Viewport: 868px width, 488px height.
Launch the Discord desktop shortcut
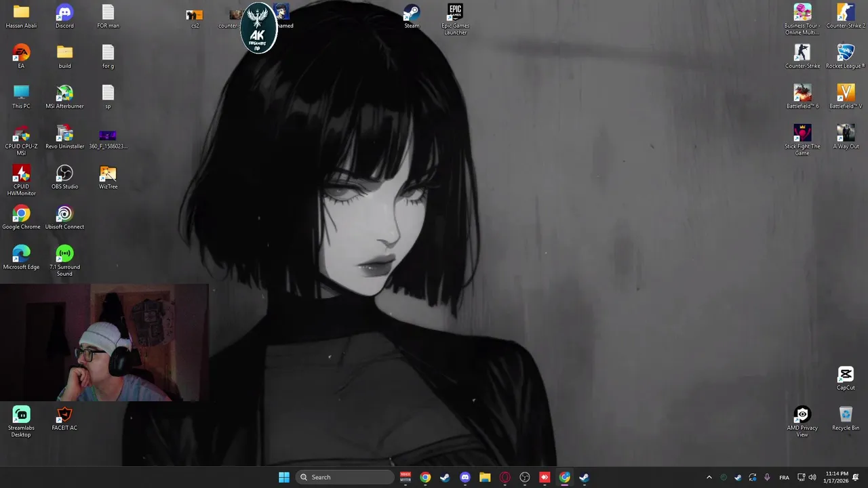[64, 17]
